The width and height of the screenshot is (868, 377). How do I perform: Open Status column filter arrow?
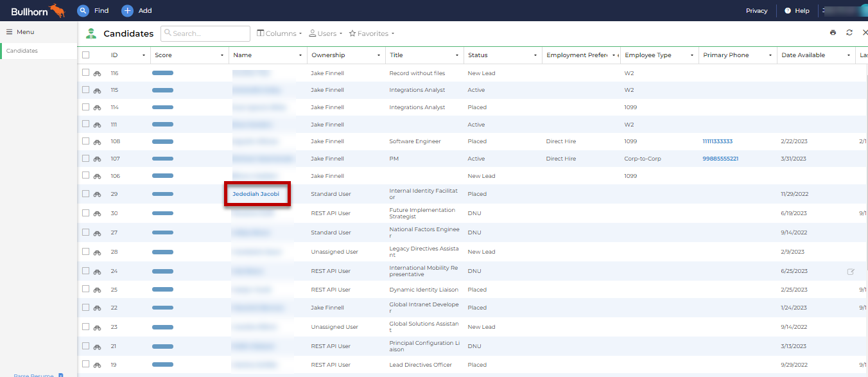click(535, 56)
